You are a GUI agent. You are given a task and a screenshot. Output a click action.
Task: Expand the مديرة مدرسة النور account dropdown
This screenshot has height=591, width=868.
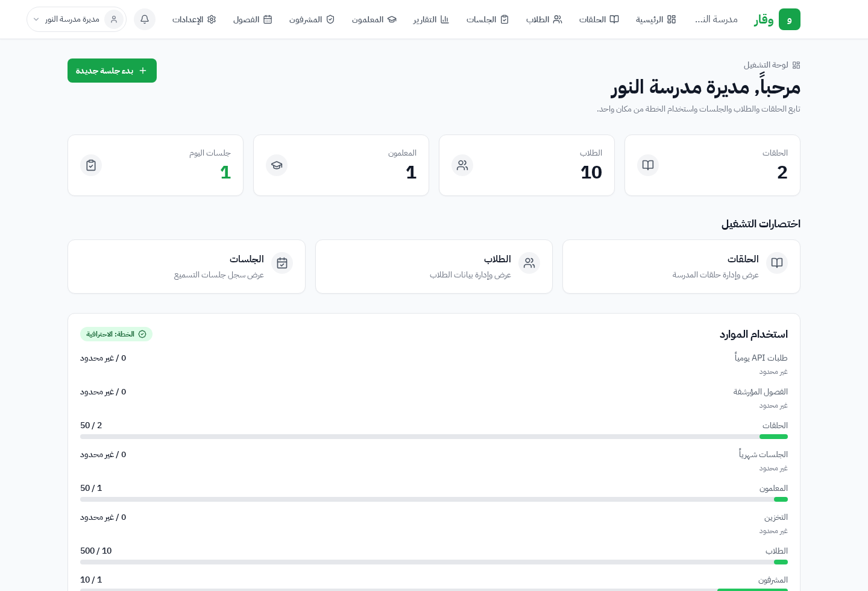tap(77, 19)
